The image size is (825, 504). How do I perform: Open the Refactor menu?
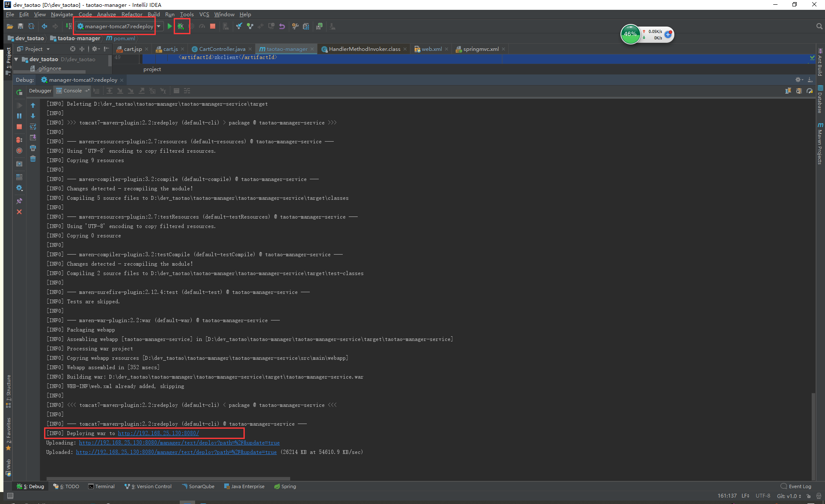pos(131,14)
